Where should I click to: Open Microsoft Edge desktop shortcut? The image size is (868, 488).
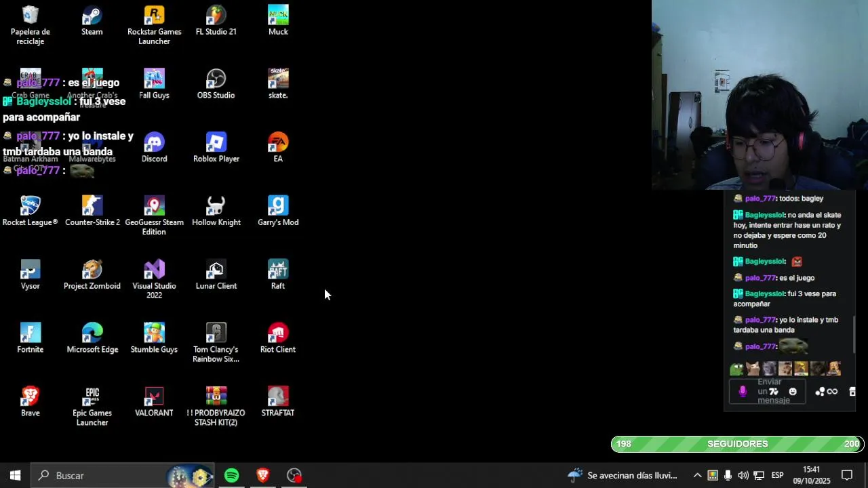coord(92,339)
